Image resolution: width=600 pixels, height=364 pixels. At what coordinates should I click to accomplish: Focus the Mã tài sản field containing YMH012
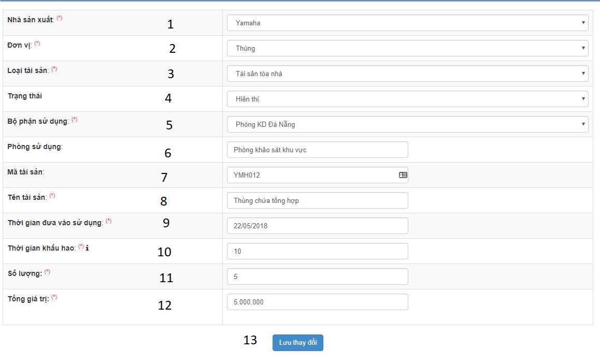pyautogui.click(x=311, y=175)
